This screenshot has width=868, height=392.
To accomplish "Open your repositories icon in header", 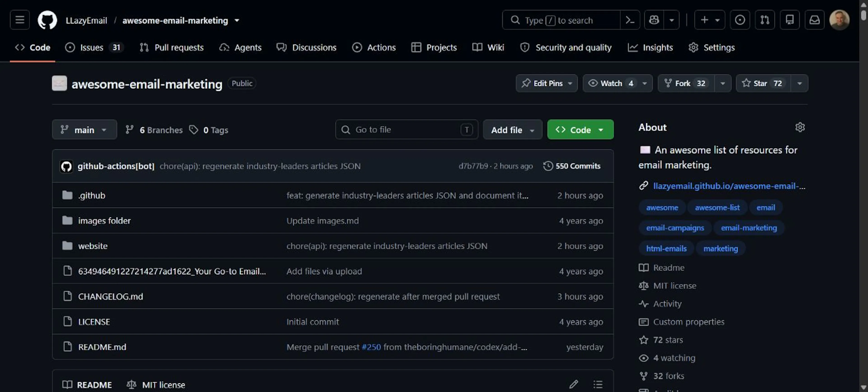I will click(x=790, y=20).
